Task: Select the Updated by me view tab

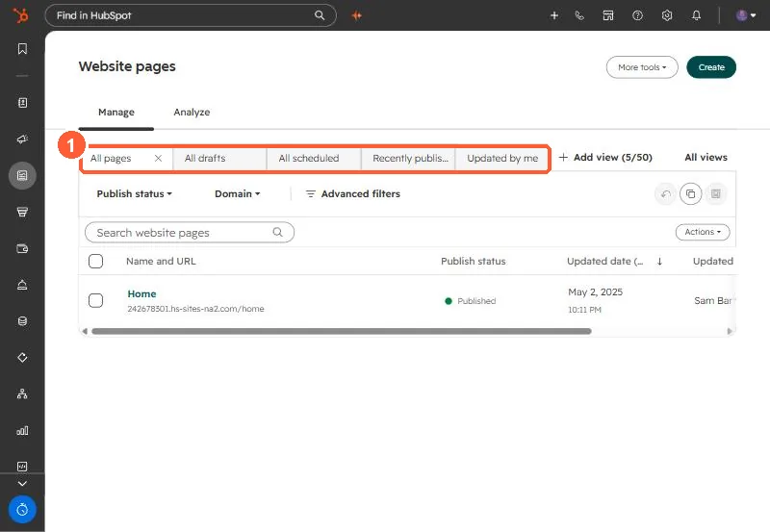Action: (x=501, y=158)
